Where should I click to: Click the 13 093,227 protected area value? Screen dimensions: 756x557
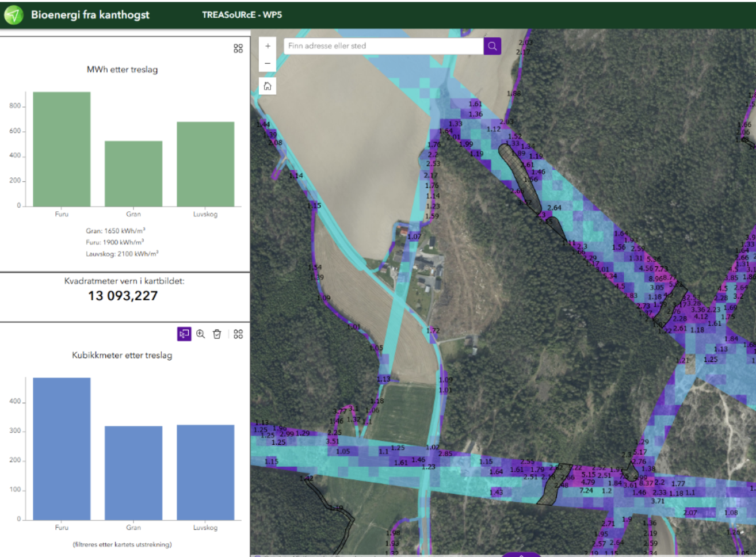[x=124, y=295]
